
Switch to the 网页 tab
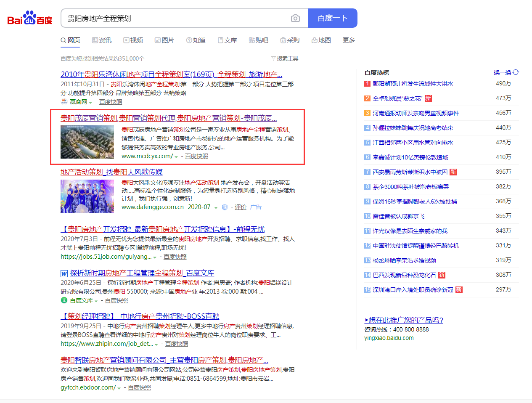click(x=70, y=40)
